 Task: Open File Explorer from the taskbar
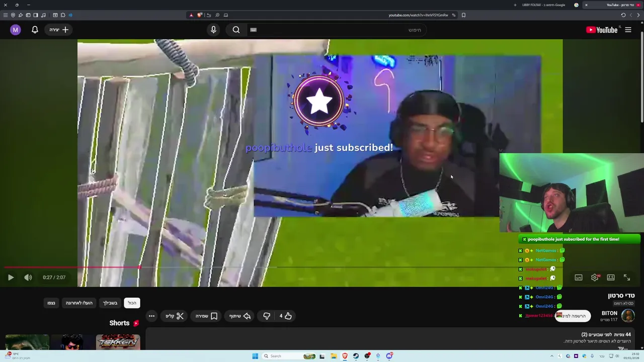(x=334, y=356)
